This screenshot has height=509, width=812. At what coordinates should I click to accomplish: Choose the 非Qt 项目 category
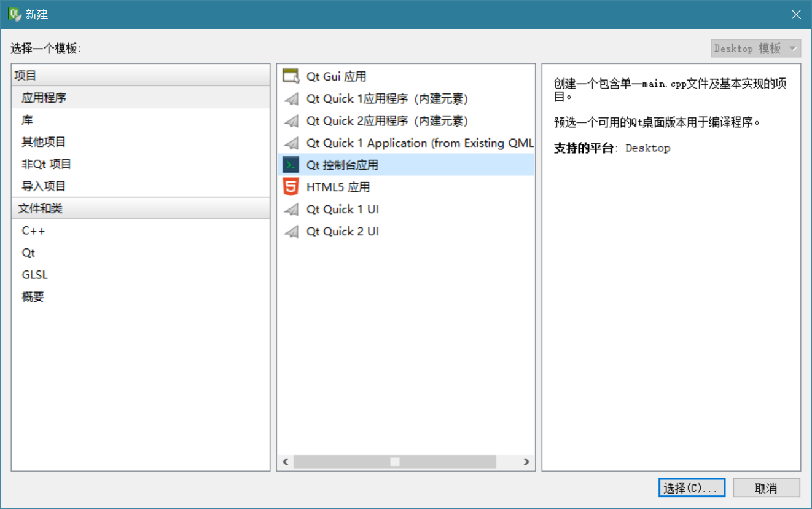(47, 164)
